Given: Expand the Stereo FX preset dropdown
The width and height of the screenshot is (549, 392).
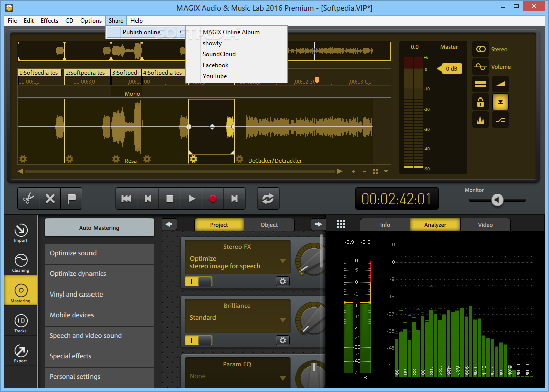Looking at the screenshot, I should pyautogui.click(x=283, y=261).
